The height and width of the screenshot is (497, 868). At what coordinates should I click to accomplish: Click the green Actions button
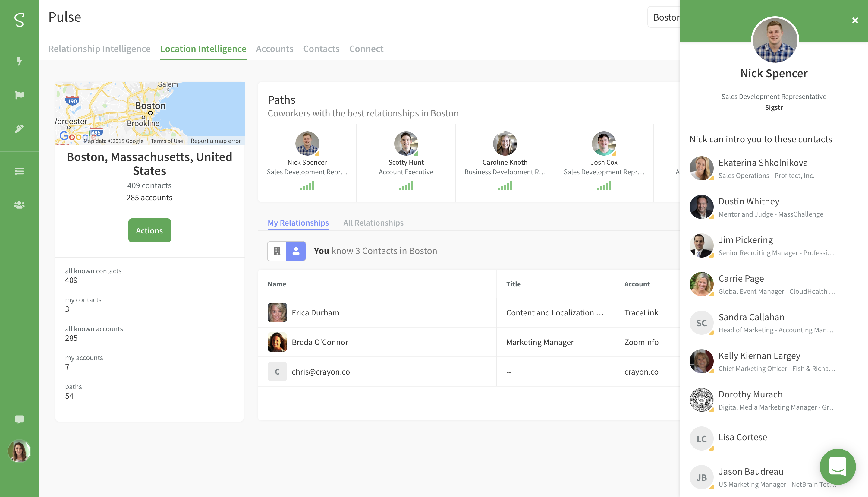(149, 230)
